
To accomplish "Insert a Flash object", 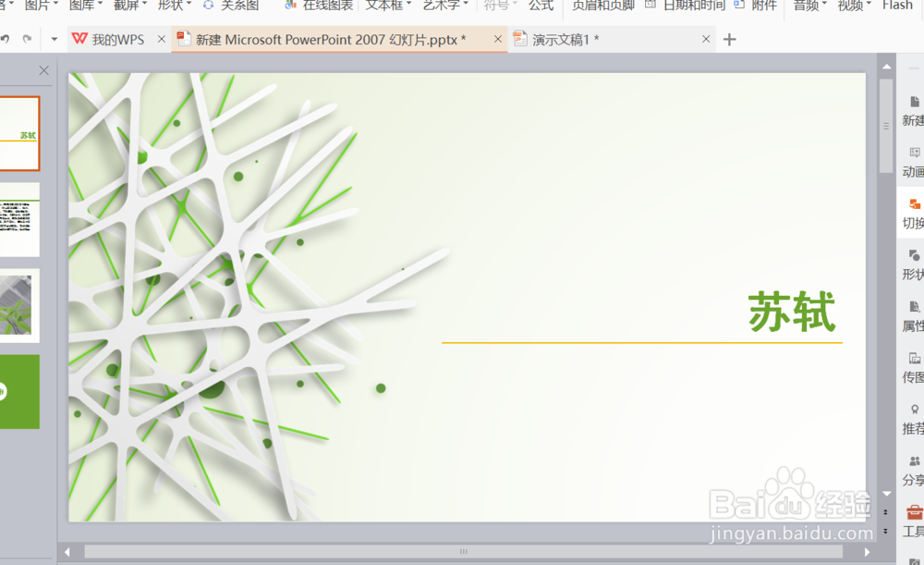I will point(897,6).
